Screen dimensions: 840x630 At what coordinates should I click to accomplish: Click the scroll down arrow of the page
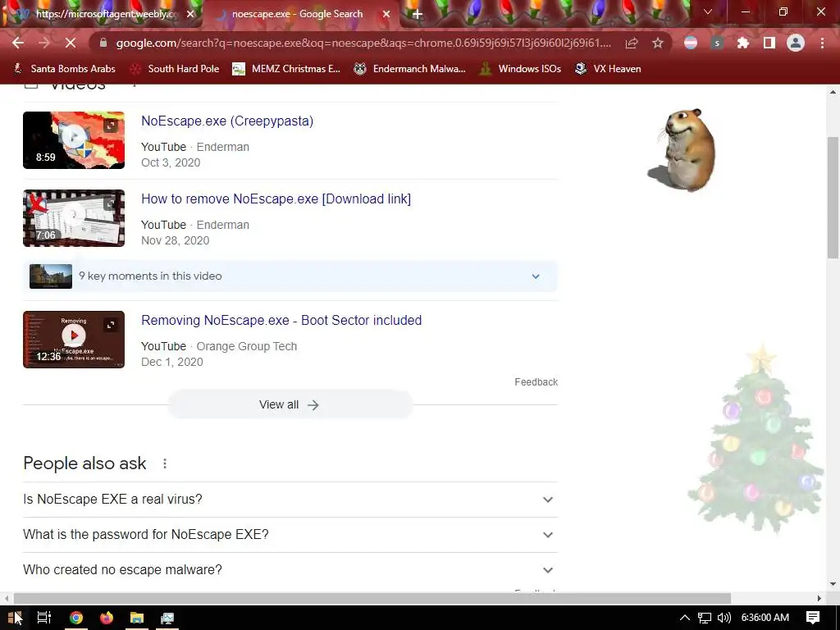(x=833, y=584)
